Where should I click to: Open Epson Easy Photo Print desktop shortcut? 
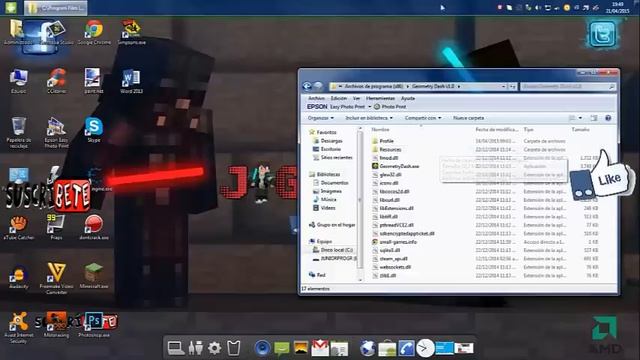click(x=56, y=133)
